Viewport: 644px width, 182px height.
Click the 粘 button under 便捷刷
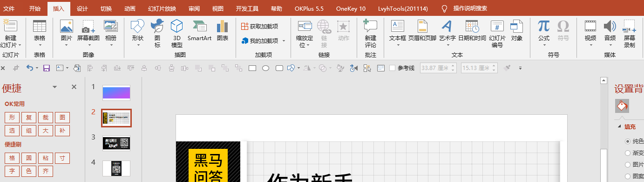coord(45,158)
